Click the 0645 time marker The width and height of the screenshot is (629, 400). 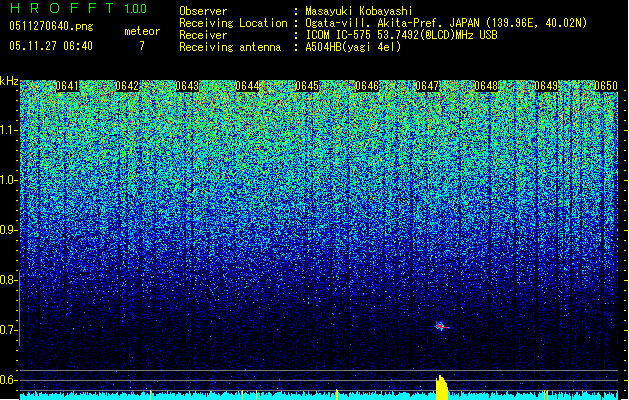pyautogui.click(x=307, y=86)
